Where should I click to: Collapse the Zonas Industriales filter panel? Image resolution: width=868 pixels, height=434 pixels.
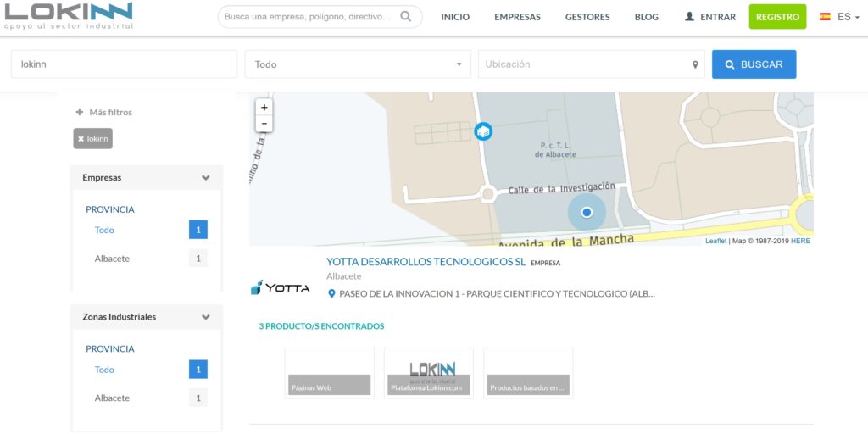point(206,317)
